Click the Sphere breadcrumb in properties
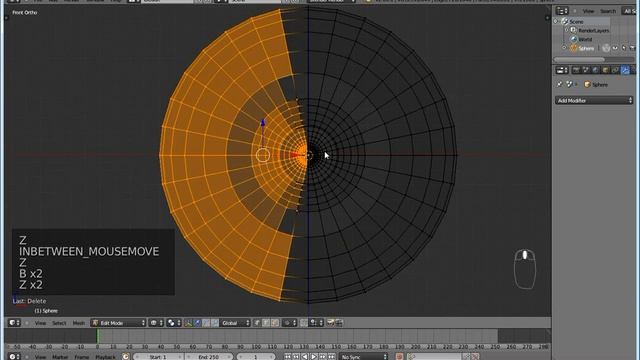 tap(596, 84)
